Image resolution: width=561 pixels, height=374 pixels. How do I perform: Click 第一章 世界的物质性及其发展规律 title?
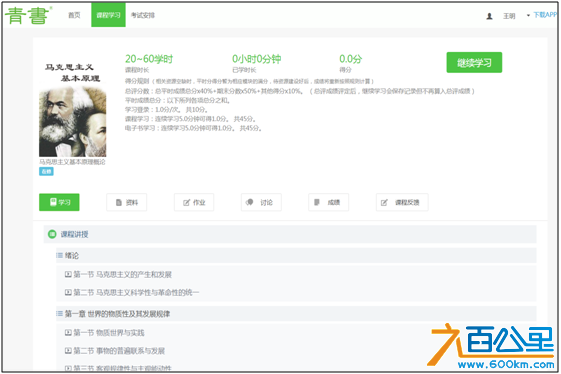point(117,314)
